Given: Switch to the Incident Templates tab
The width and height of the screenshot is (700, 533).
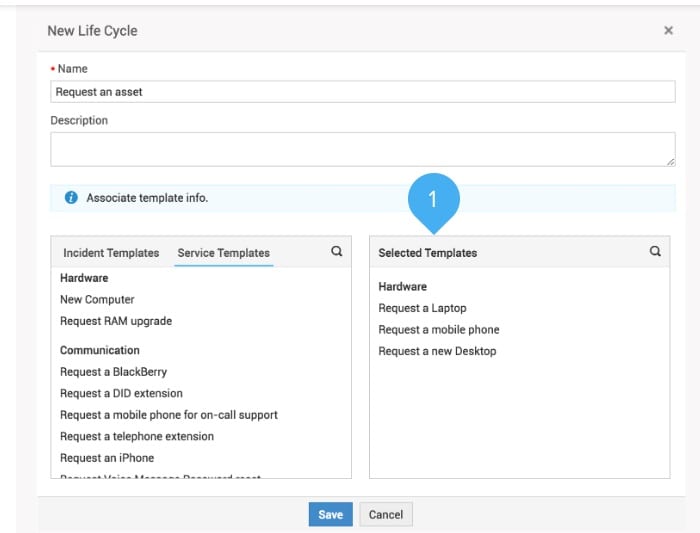Looking at the screenshot, I should coord(111,253).
